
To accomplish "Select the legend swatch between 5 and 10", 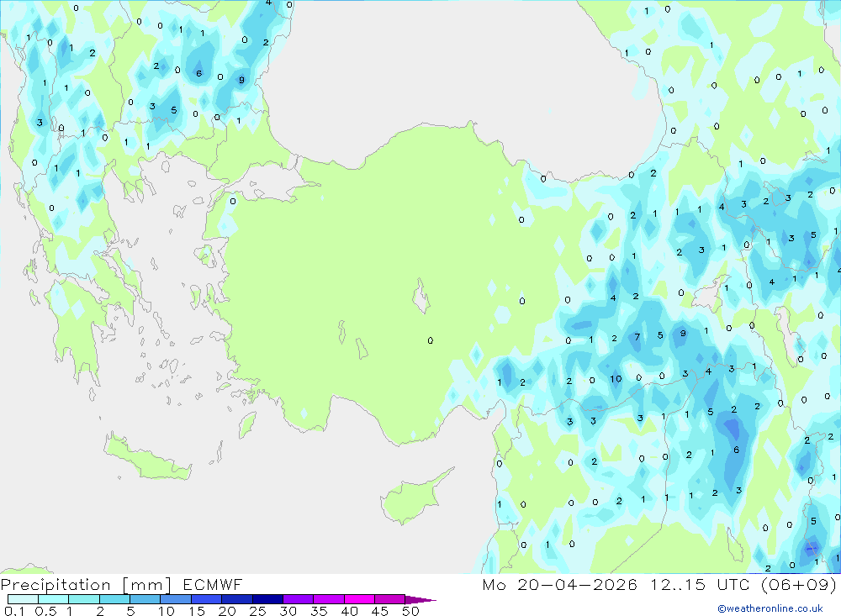I will pos(145,599).
